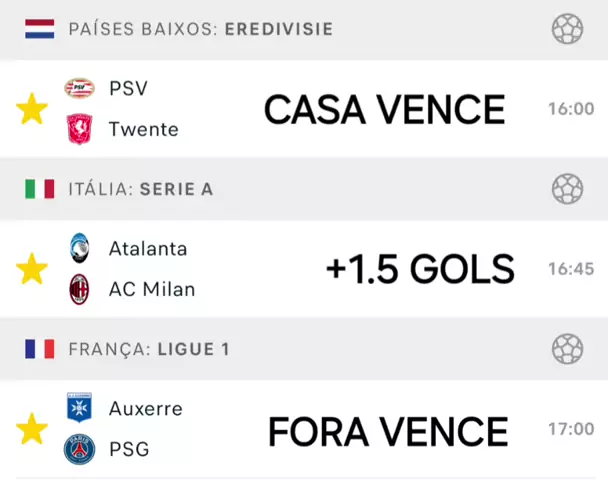Click the France flag icon
Image resolution: width=608 pixels, height=480 pixels.
[40, 349]
